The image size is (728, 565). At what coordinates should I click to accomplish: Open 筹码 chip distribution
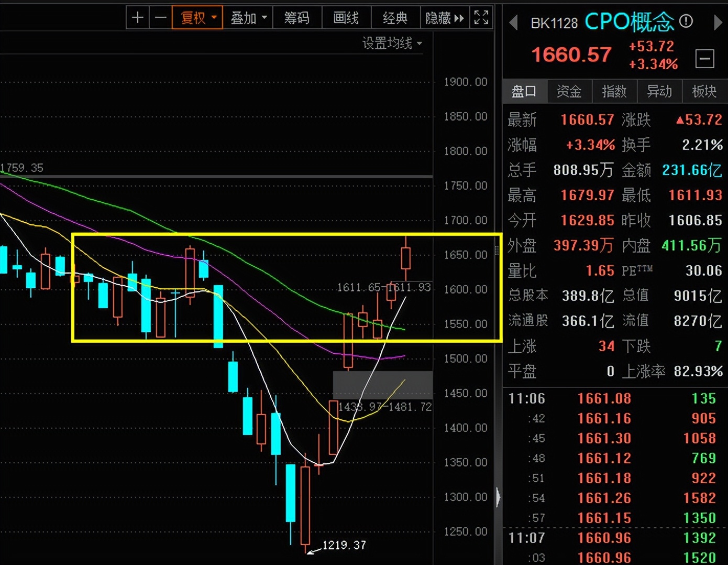[296, 18]
